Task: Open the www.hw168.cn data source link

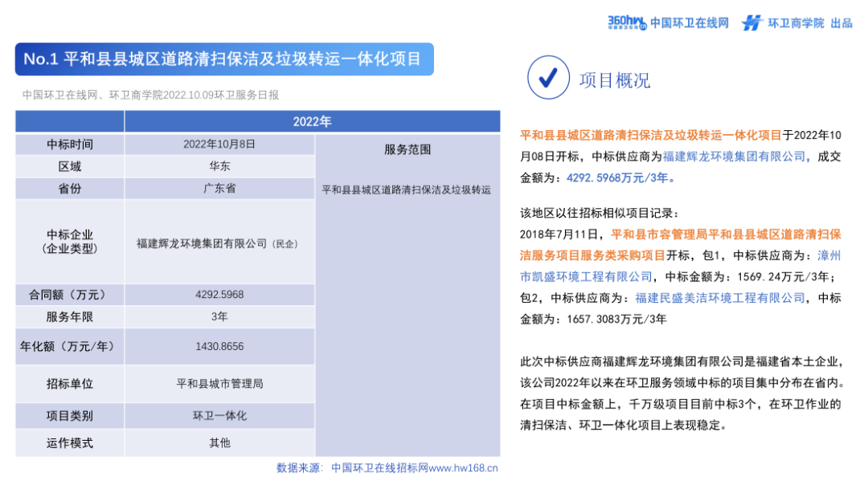Action: click(x=464, y=468)
